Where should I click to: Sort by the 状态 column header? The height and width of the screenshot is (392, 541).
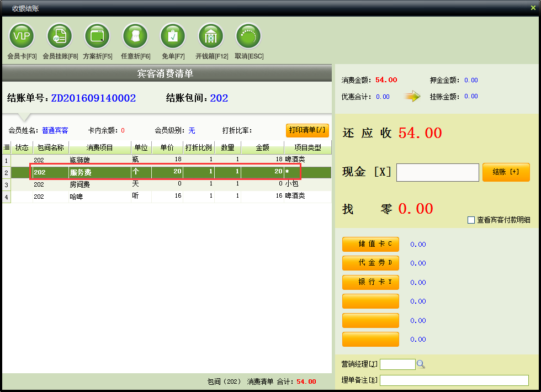coord(22,148)
